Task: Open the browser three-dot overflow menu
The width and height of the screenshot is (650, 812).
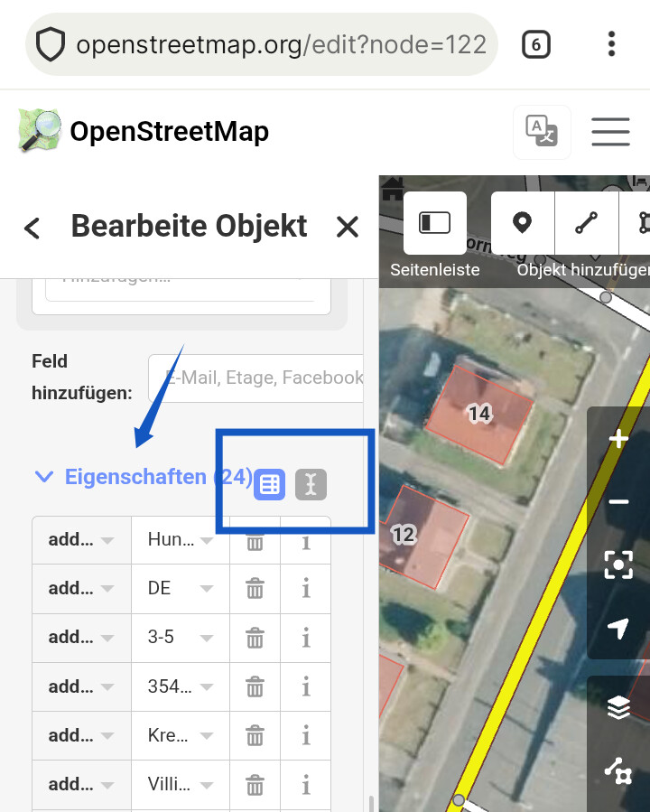Action: click(611, 44)
